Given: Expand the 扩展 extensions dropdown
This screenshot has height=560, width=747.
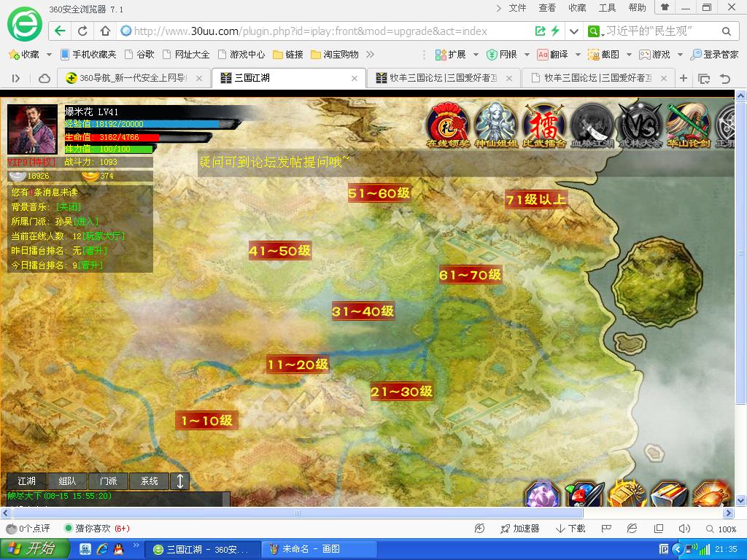Looking at the screenshot, I should pos(476,55).
